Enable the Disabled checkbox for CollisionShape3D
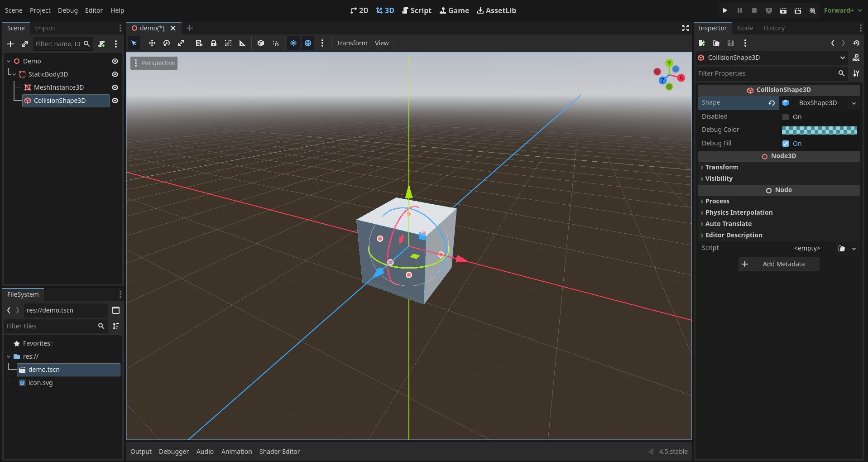This screenshot has width=868, height=462. pos(786,117)
